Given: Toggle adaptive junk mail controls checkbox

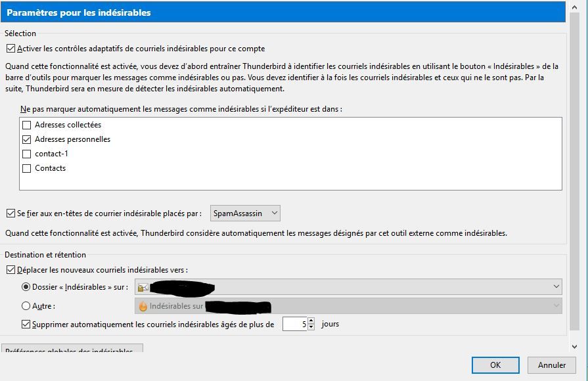Looking at the screenshot, I should (x=11, y=49).
